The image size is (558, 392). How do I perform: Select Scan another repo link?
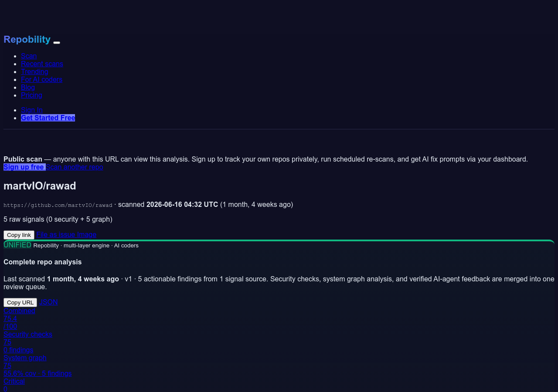pyautogui.click(x=75, y=167)
